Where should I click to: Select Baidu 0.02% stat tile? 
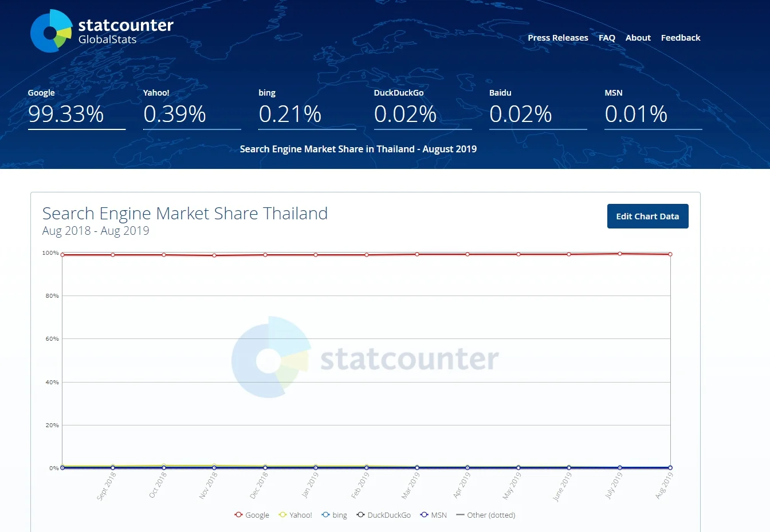tap(538, 108)
